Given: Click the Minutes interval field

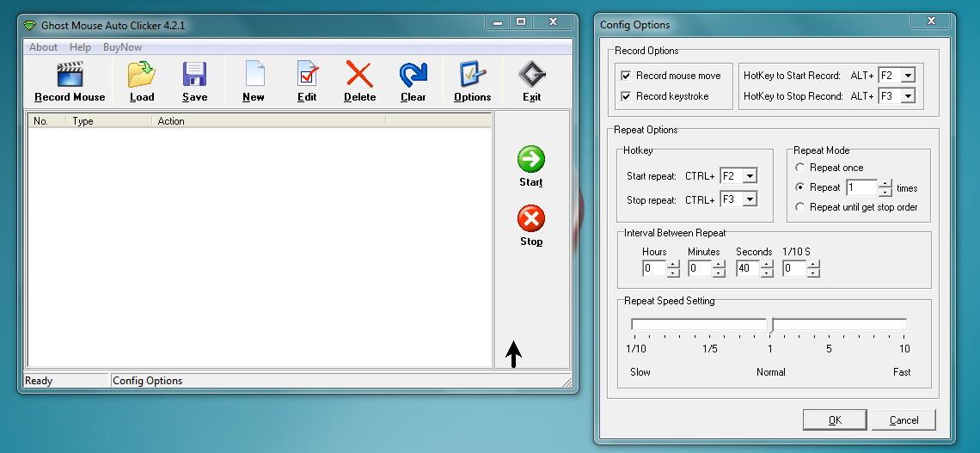Looking at the screenshot, I should (700, 269).
